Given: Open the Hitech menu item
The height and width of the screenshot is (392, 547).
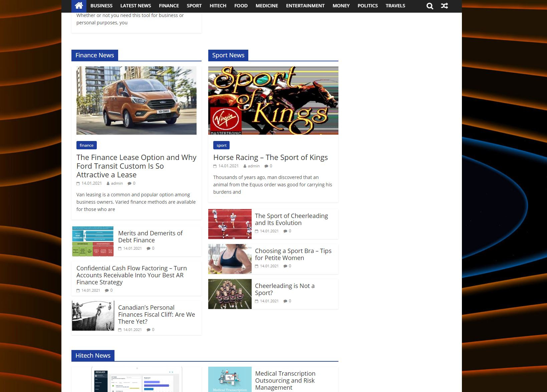Looking at the screenshot, I should point(218,6).
